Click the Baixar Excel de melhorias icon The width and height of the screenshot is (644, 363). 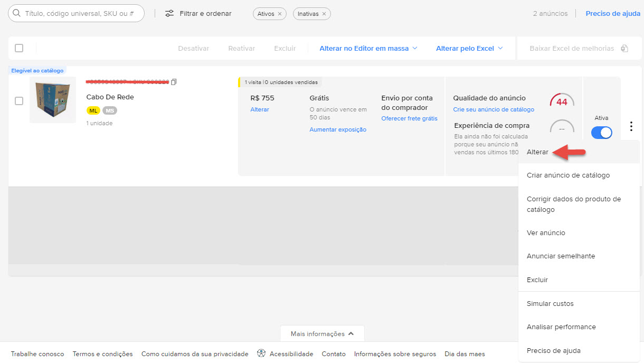624,49
